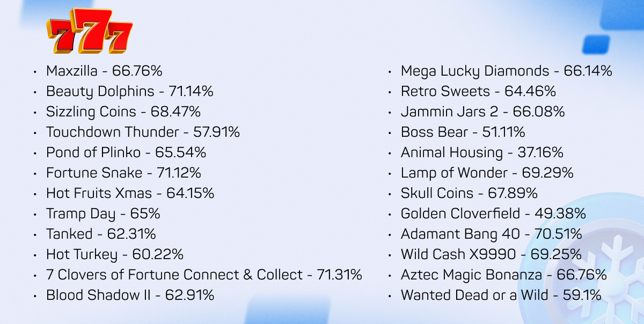Image resolution: width=644 pixels, height=324 pixels.
Task: Click the Beauty Dolphins 71.14% entry
Action: click(x=130, y=91)
